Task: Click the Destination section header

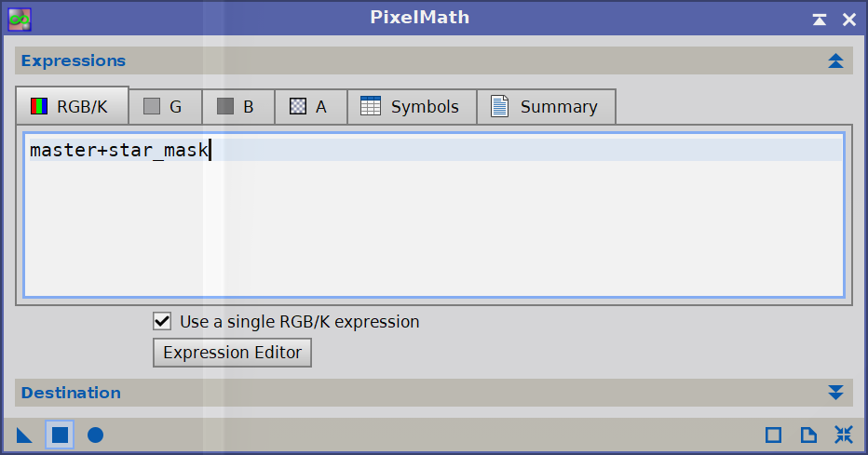Action: point(71,393)
